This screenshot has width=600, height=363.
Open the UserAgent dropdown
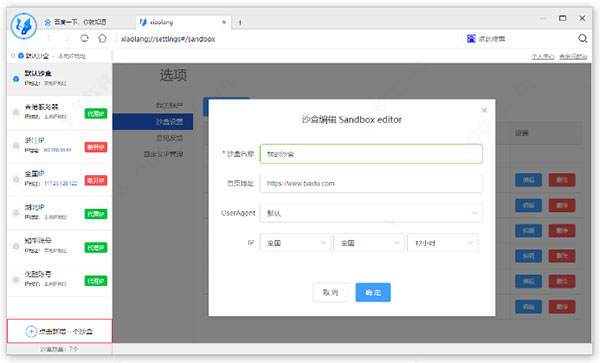coord(371,213)
